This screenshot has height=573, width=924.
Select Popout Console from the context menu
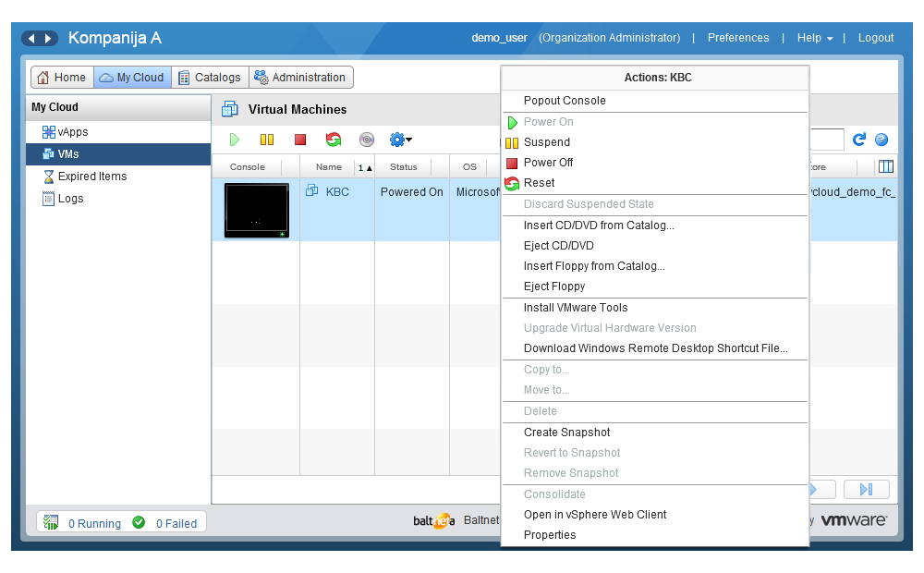pyautogui.click(x=565, y=101)
